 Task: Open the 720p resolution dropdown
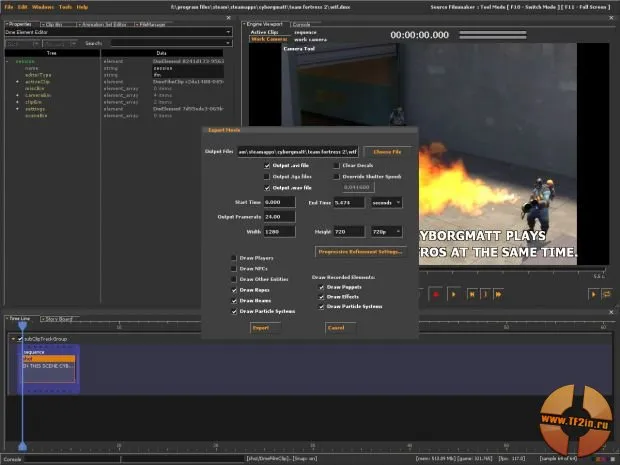[397, 231]
